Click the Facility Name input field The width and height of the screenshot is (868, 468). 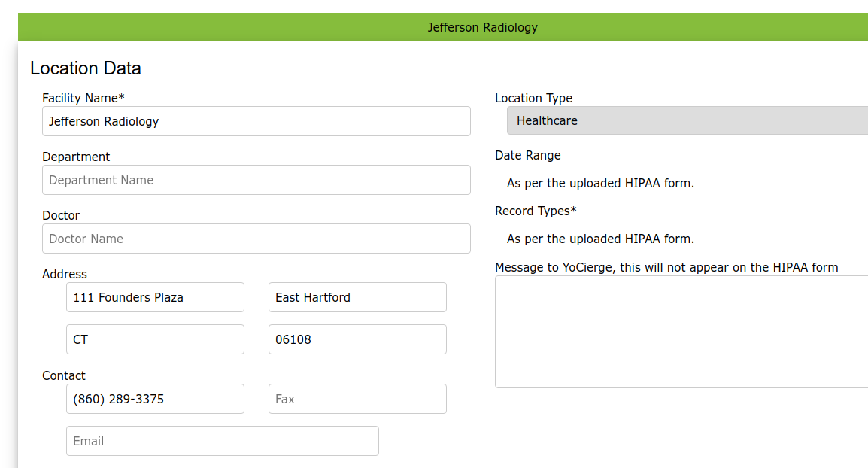[x=256, y=121]
